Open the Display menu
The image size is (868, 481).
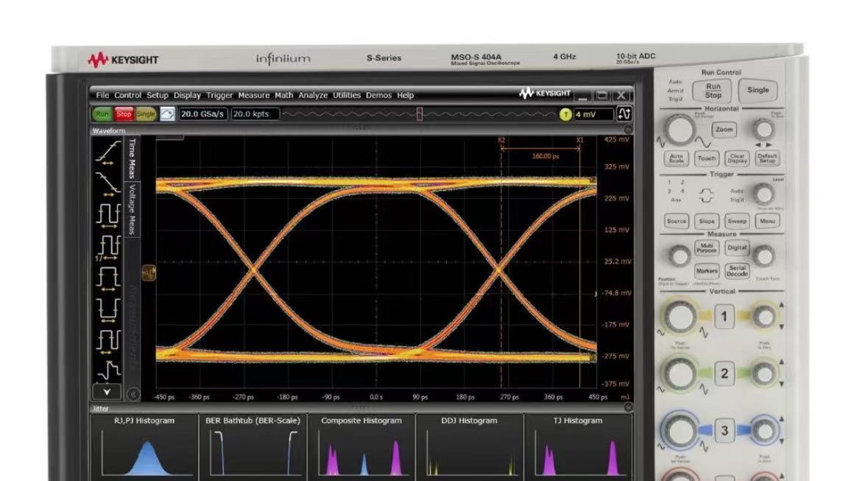pos(187,95)
